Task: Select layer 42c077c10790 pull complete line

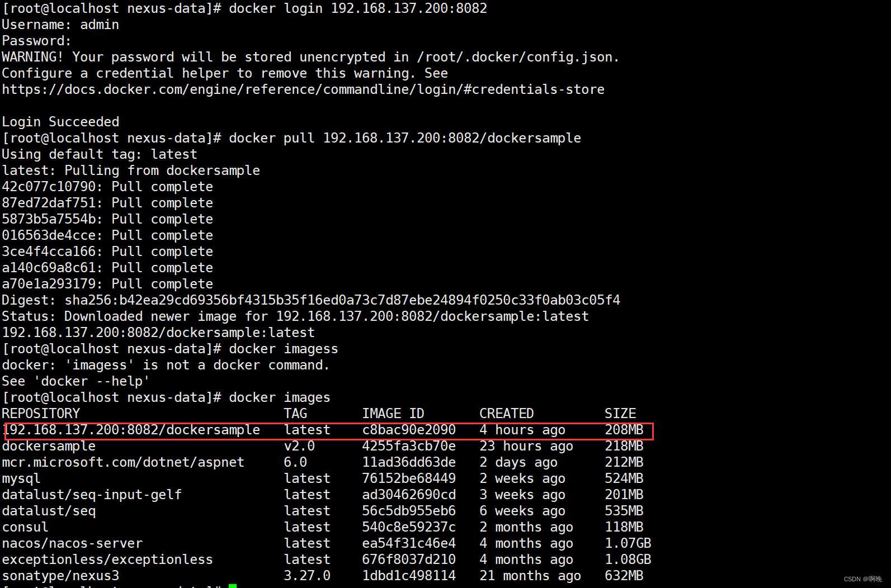Action: pyautogui.click(x=107, y=187)
